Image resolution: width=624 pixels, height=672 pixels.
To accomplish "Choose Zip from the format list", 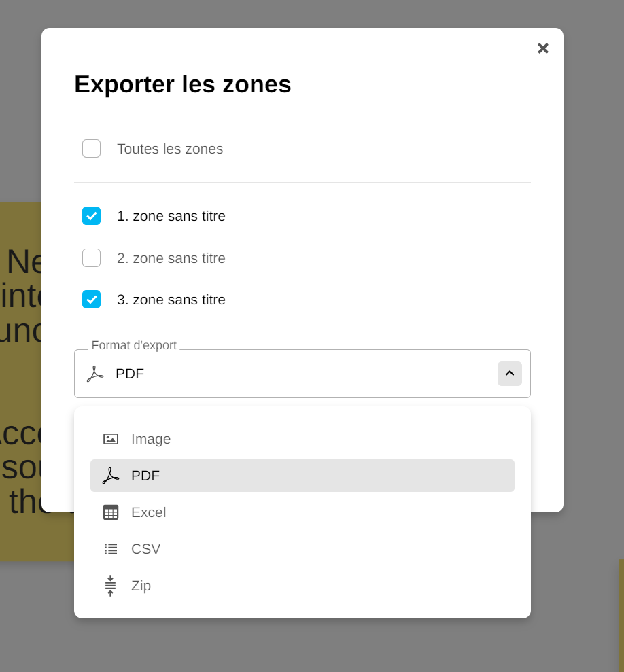I will tap(141, 586).
